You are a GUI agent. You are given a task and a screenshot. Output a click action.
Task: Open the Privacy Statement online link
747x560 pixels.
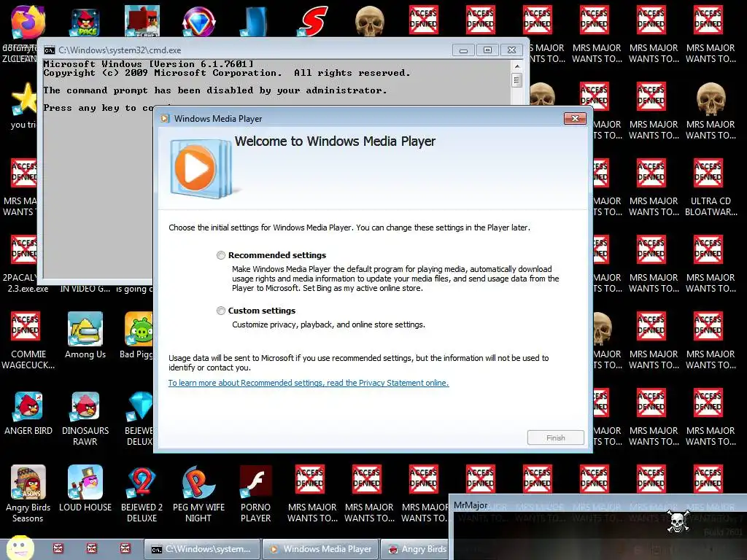309,383
